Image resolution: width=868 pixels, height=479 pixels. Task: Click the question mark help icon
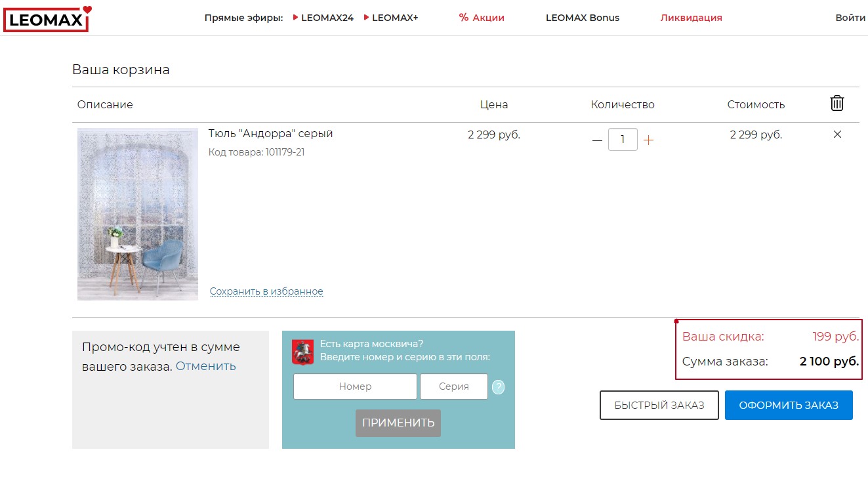coord(498,387)
